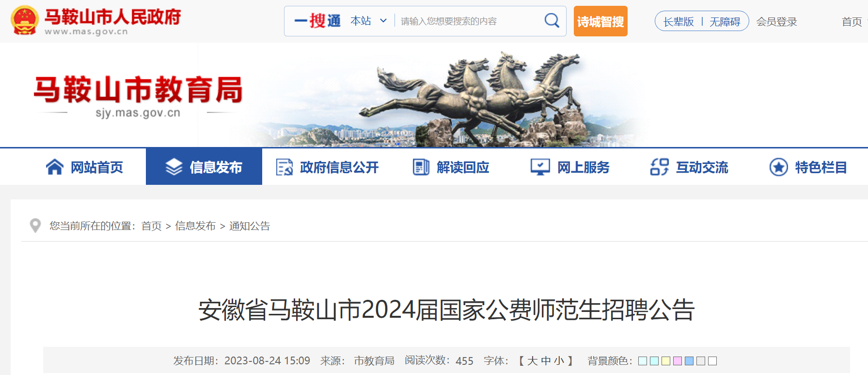The width and height of the screenshot is (868, 375).
Task: Choose the pink background color swatch
Action: (x=678, y=361)
